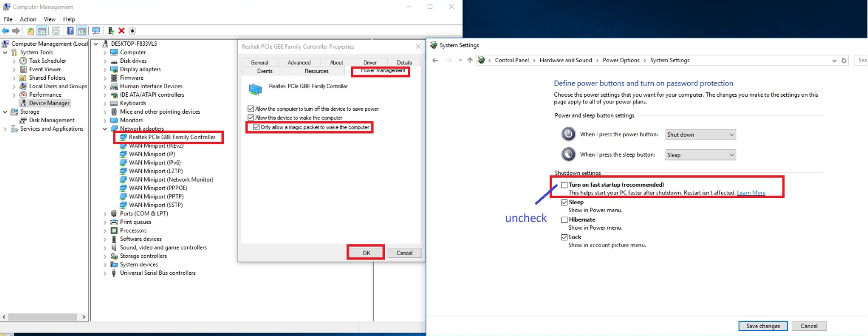Expand the Disk drives node
This screenshot has width=868, height=336.
click(105, 61)
